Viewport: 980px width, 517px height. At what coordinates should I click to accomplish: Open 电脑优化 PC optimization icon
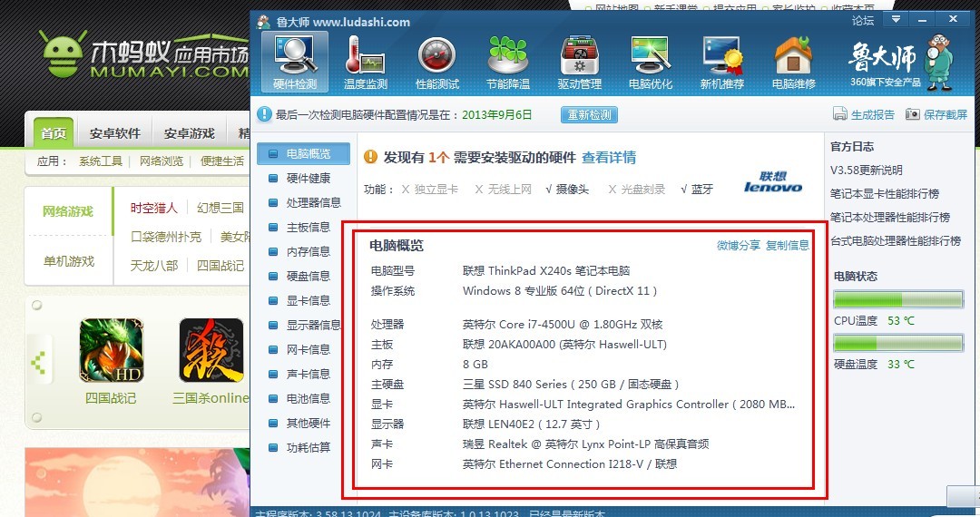click(x=651, y=62)
